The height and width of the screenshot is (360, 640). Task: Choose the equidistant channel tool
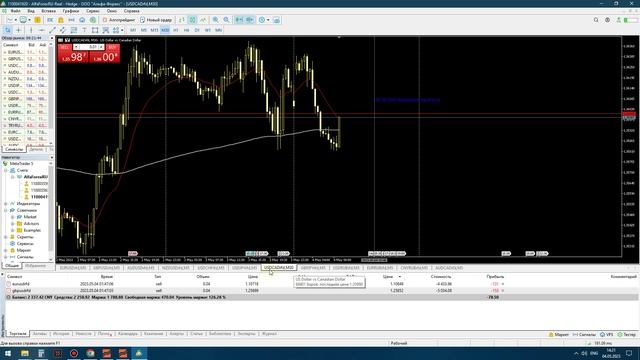[63, 30]
